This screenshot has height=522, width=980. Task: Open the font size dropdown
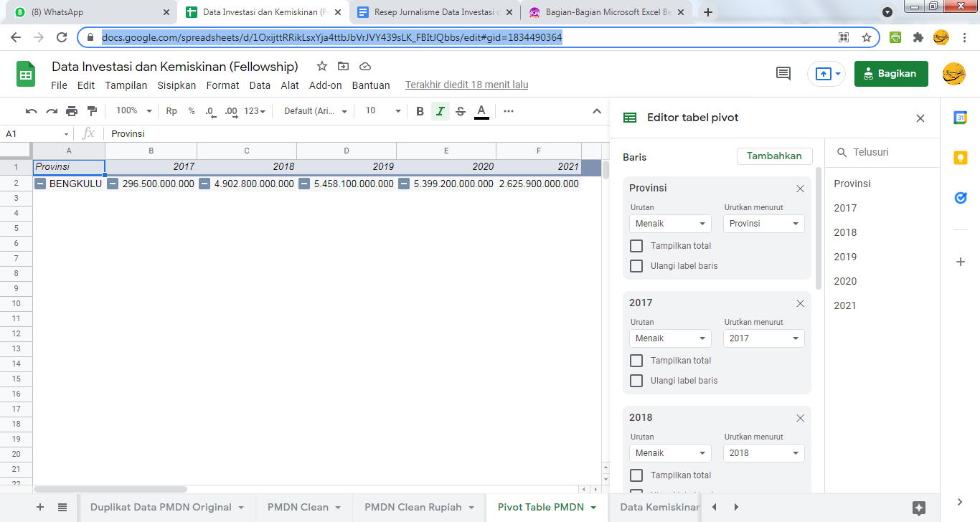(382, 111)
